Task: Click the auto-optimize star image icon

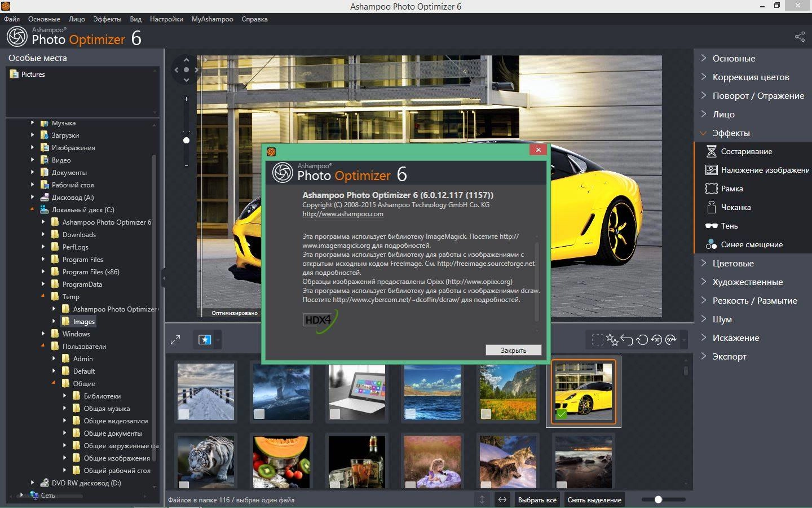Action: [205, 340]
